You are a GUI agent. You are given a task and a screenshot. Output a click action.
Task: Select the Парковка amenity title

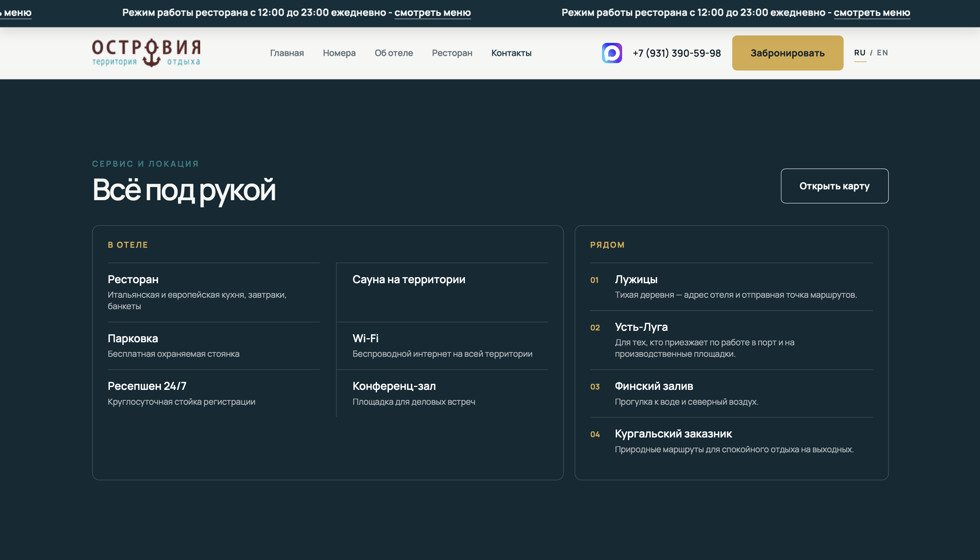pyautogui.click(x=133, y=339)
